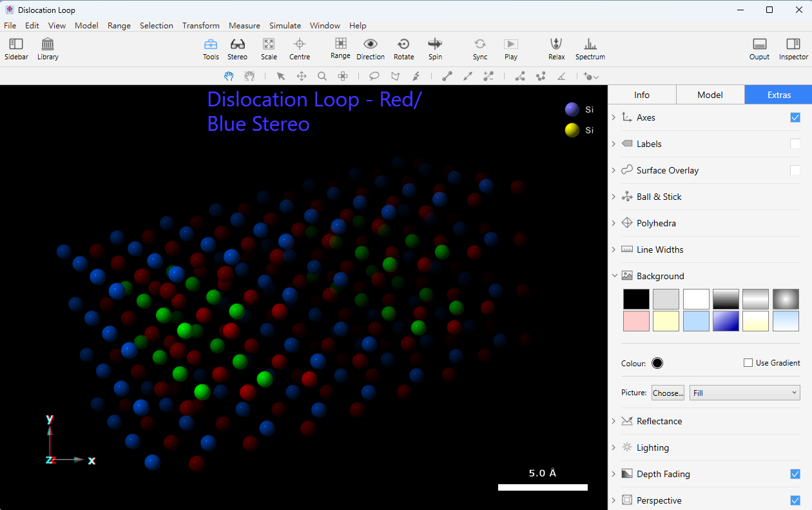Switch to the Model tab

tap(710, 95)
